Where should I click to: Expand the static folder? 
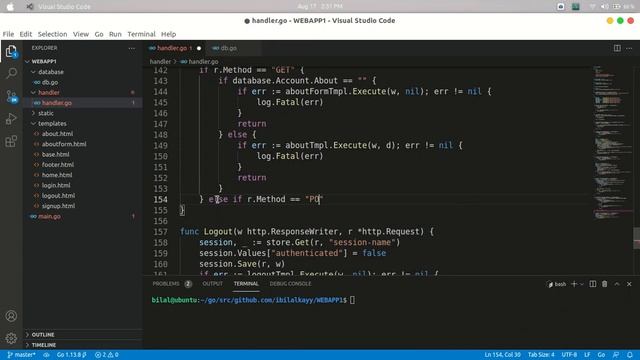point(82,113)
